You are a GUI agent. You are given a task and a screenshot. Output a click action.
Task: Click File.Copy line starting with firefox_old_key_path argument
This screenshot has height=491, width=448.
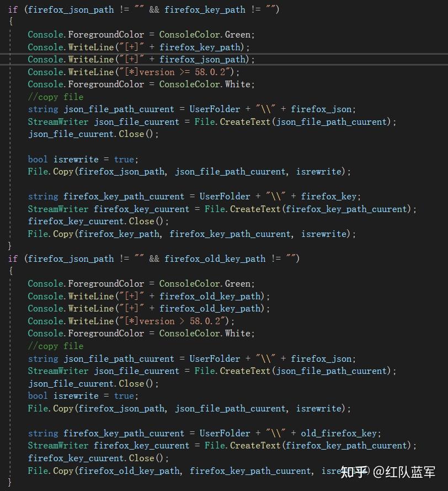[199, 471]
